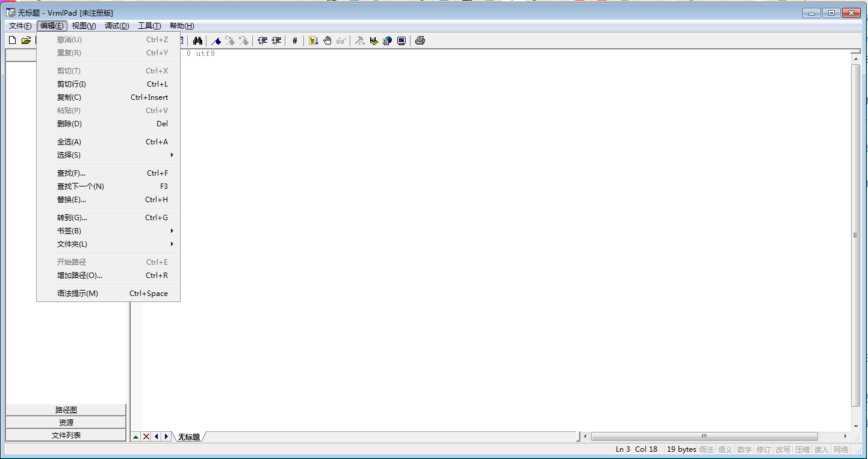Choose 转到(G)... menu entry

pyautogui.click(x=108, y=218)
